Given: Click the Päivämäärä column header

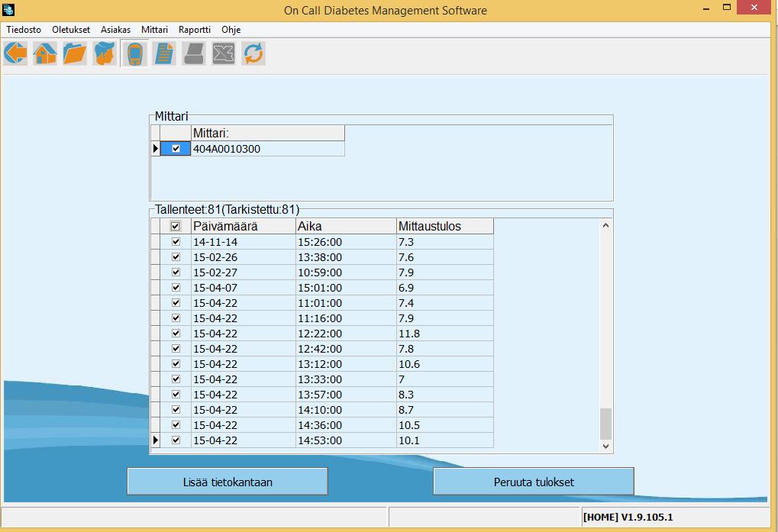Looking at the screenshot, I should tap(243, 226).
